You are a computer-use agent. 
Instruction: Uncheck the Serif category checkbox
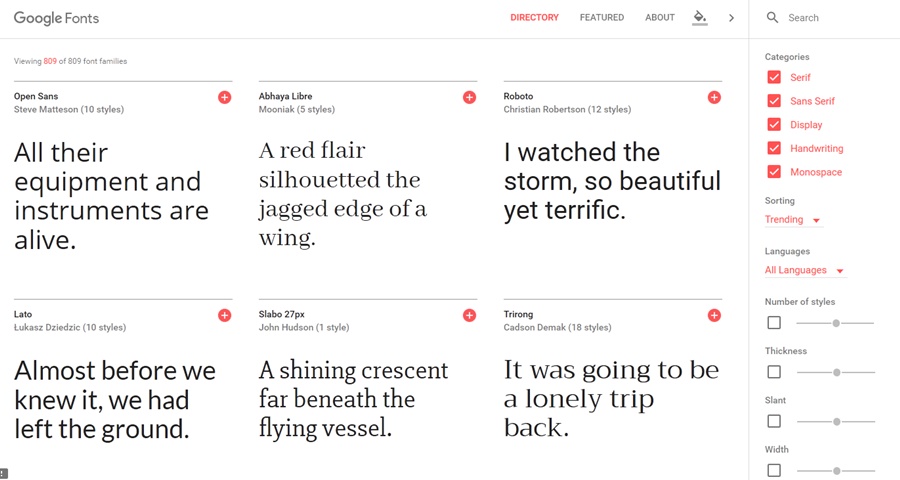tap(774, 78)
